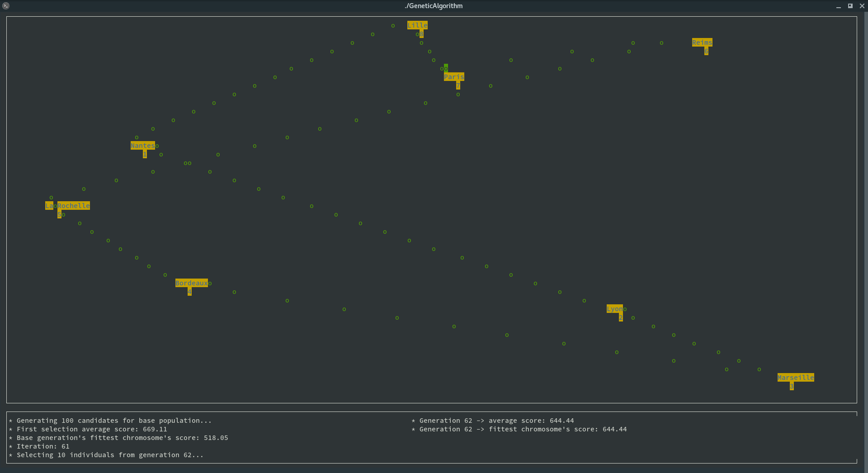Close the GeneticAlgorithm window
Viewport: 868px width, 473px height.
(x=862, y=6)
